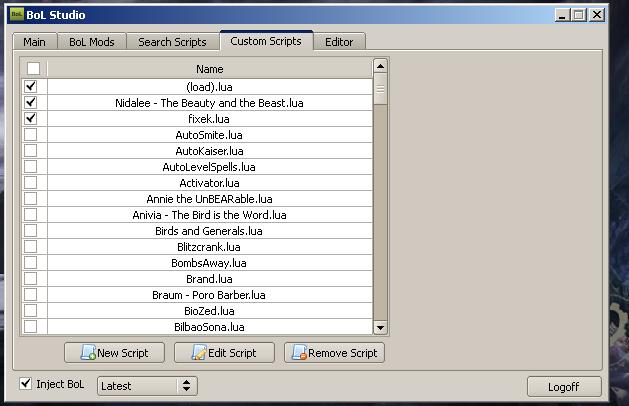Select the Activator.lua script name
Screen dimensions: 629x406
click(209, 183)
